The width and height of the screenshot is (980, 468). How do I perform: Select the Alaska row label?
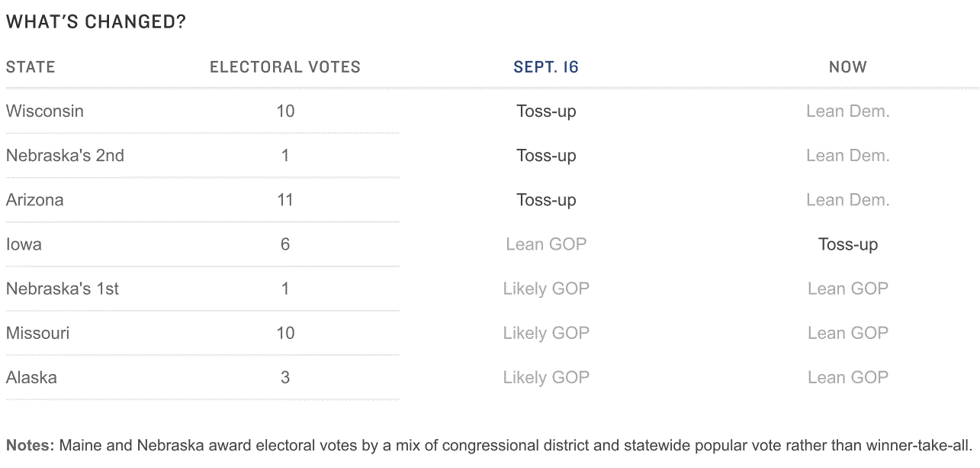point(31,377)
